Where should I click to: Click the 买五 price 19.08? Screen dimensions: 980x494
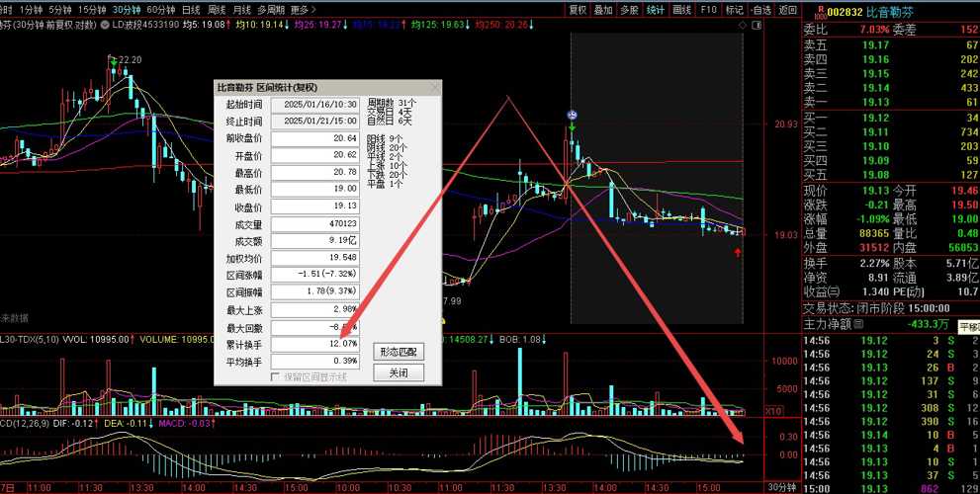[875, 175]
